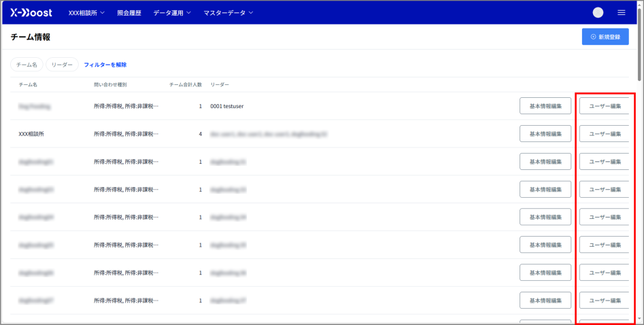Click 基本情報編集 in the 0001 testuser row
The image size is (644, 325).
pos(545,106)
